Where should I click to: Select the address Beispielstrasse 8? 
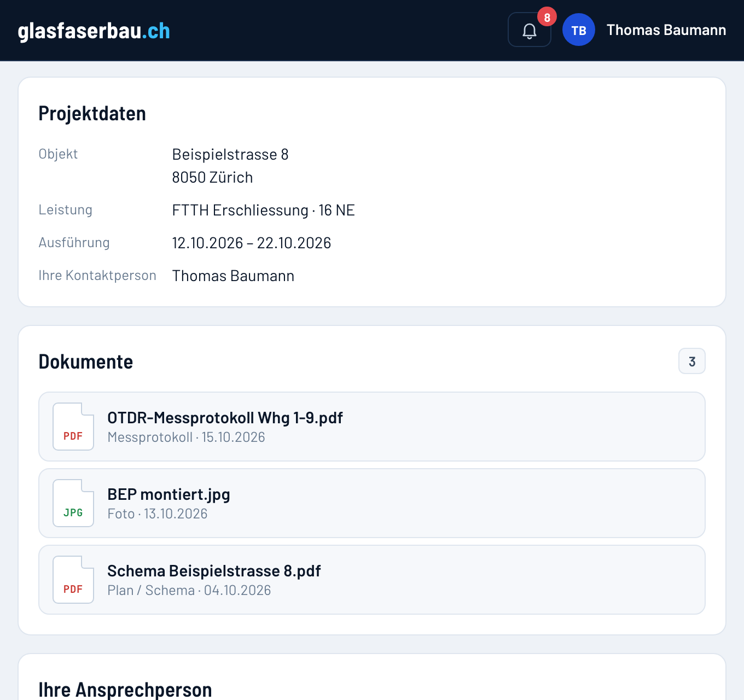click(230, 154)
